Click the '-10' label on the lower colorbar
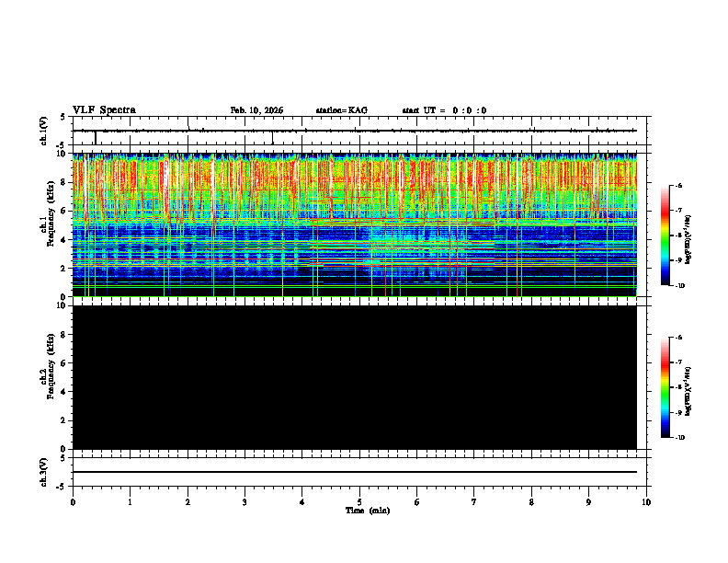Viewport: 728px width, 563px height. pos(679,438)
